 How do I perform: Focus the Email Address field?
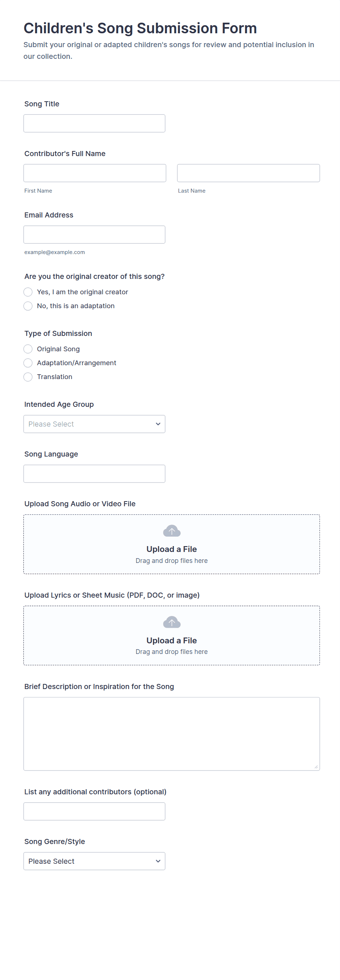pyautogui.click(x=94, y=234)
